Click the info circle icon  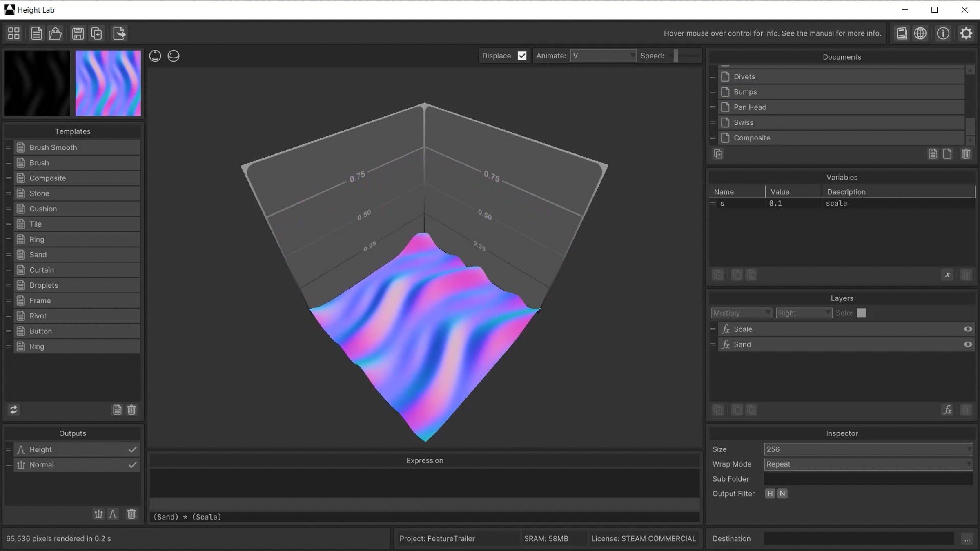tap(943, 33)
